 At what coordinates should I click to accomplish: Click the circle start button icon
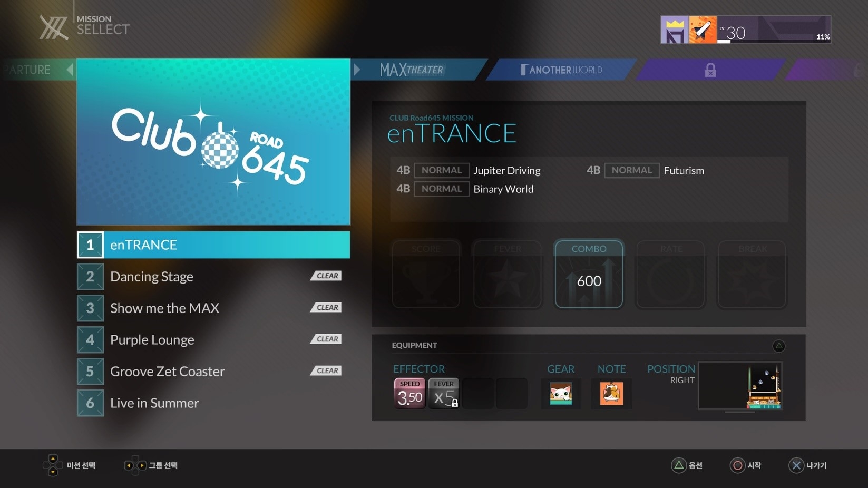[738, 465]
